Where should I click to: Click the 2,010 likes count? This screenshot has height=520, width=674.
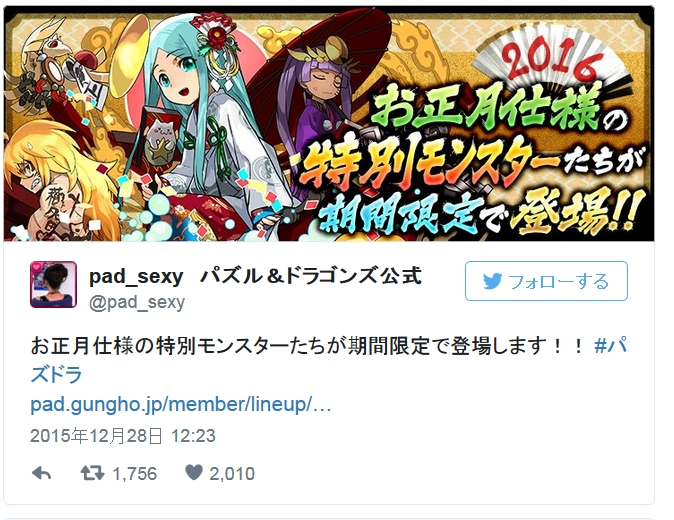(232, 474)
